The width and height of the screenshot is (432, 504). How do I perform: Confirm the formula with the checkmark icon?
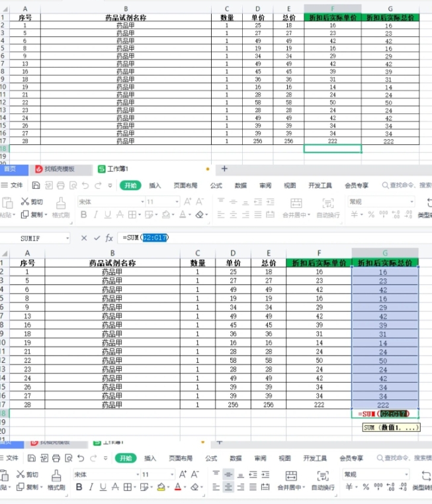97,238
